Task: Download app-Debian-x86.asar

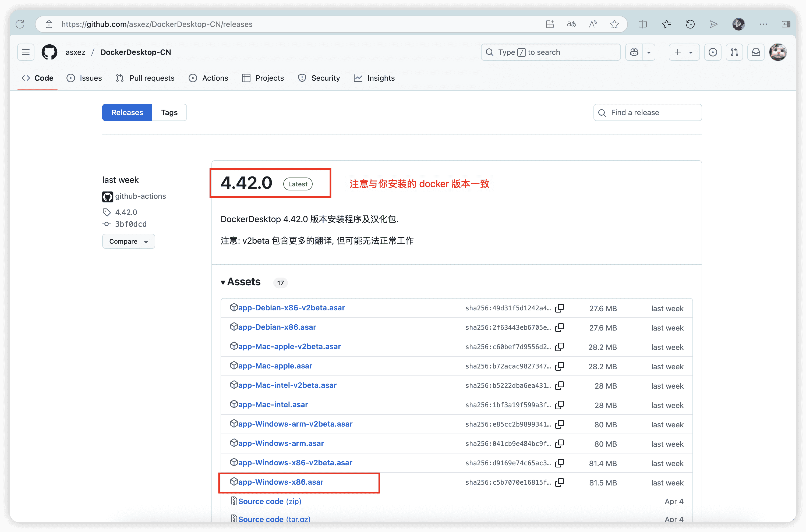Action: [x=277, y=327]
